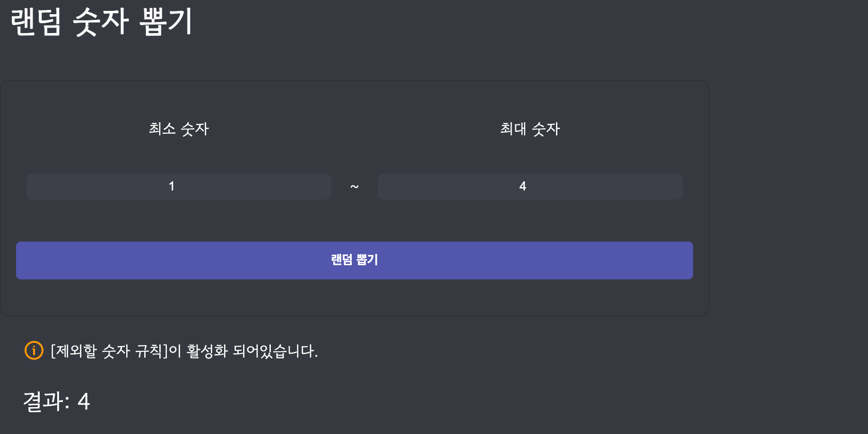The height and width of the screenshot is (434, 868).
Task: Click the 랜덤 숫자 뽑기 page heading
Action: pos(102,22)
